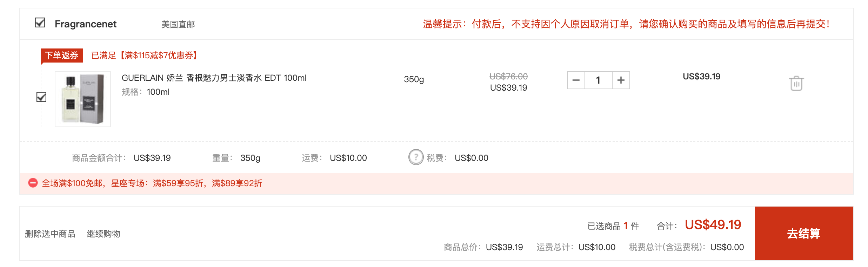This screenshot has width=868, height=267.
Task: Uncheck the Fragrancenet store checkbox
Action: click(40, 23)
